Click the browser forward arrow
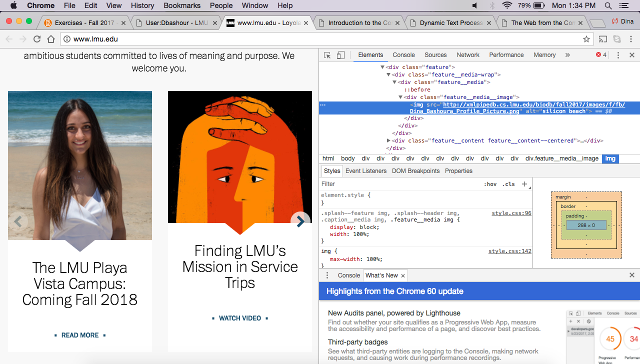 [23, 39]
